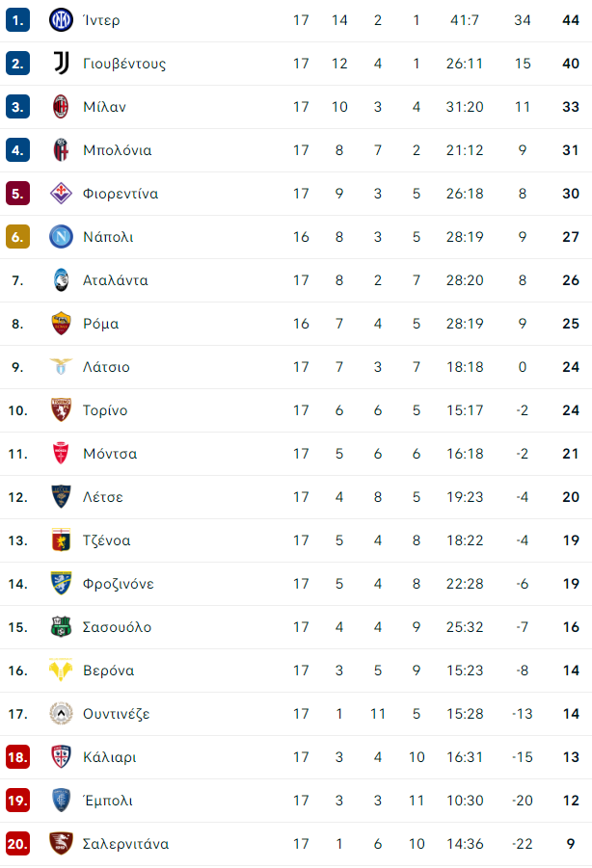Viewport: 592px width, 868px height.
Task: Click the red rank 18 badge
Action: coord(17,757)
